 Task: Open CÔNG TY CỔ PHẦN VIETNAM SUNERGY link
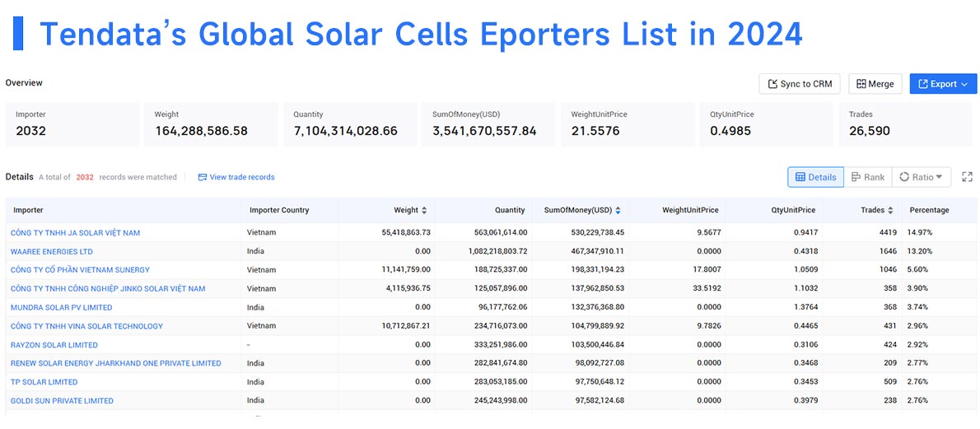[80, 270]
